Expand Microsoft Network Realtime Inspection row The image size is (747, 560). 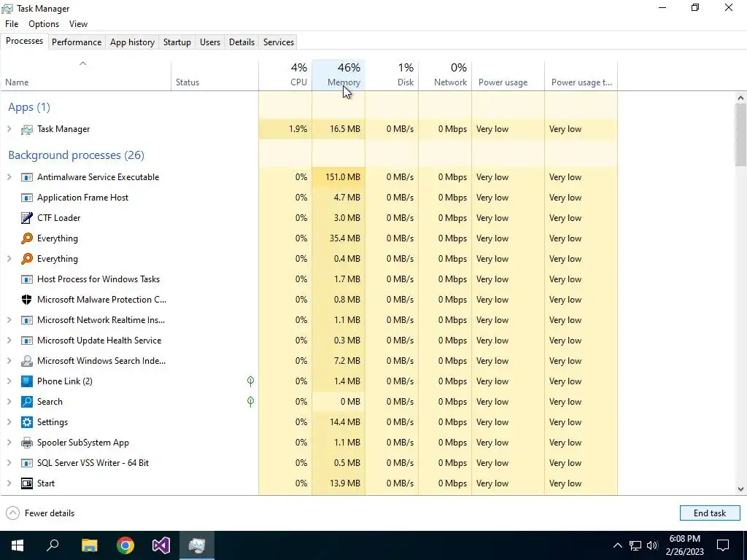click(x=9, y=320)
